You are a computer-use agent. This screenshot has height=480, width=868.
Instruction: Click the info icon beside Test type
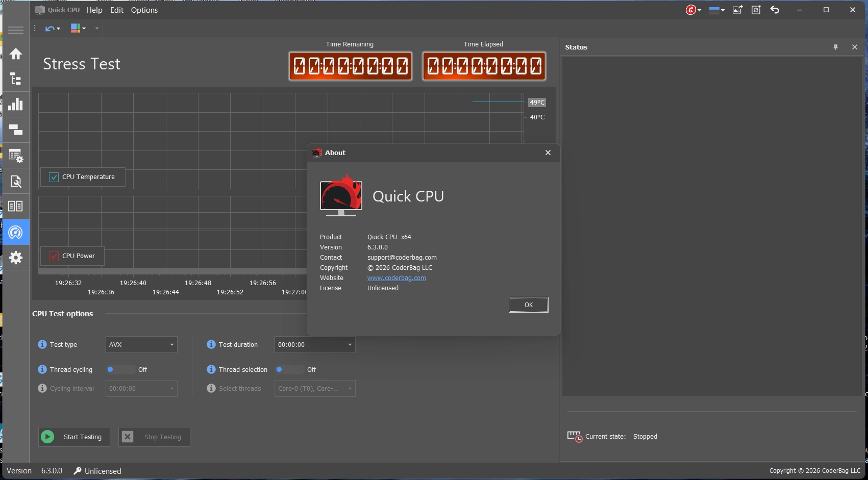(42, 344)
